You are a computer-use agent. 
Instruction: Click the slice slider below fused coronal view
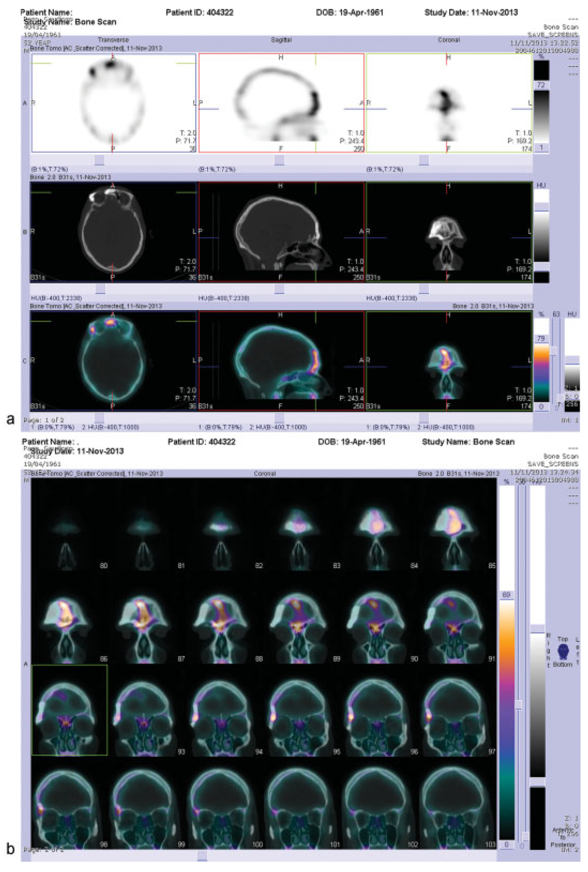pyautogui.click(x=424, y=418)
